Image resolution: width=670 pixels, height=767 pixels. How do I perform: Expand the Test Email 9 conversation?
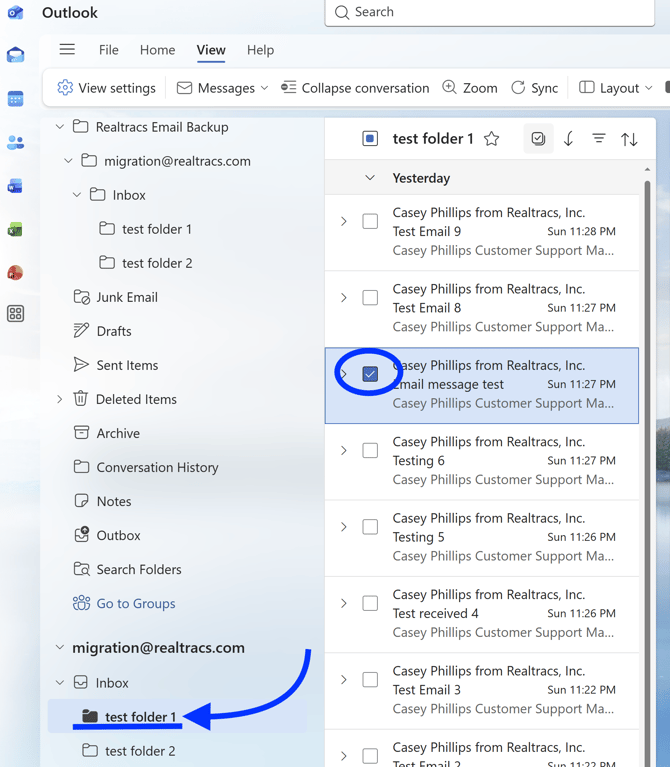[x=344, y=221]
